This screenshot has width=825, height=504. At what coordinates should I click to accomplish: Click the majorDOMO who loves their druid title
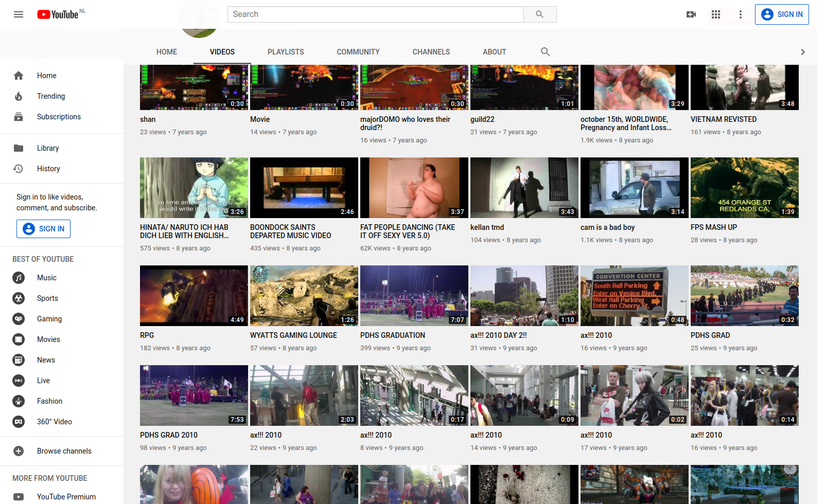[405, 123]
